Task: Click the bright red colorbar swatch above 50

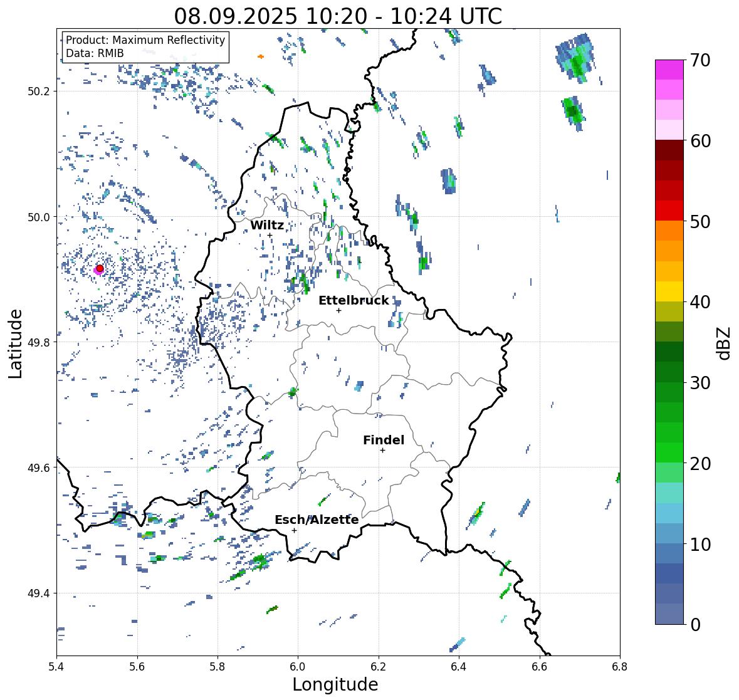Action: click(x=669, y=211)
